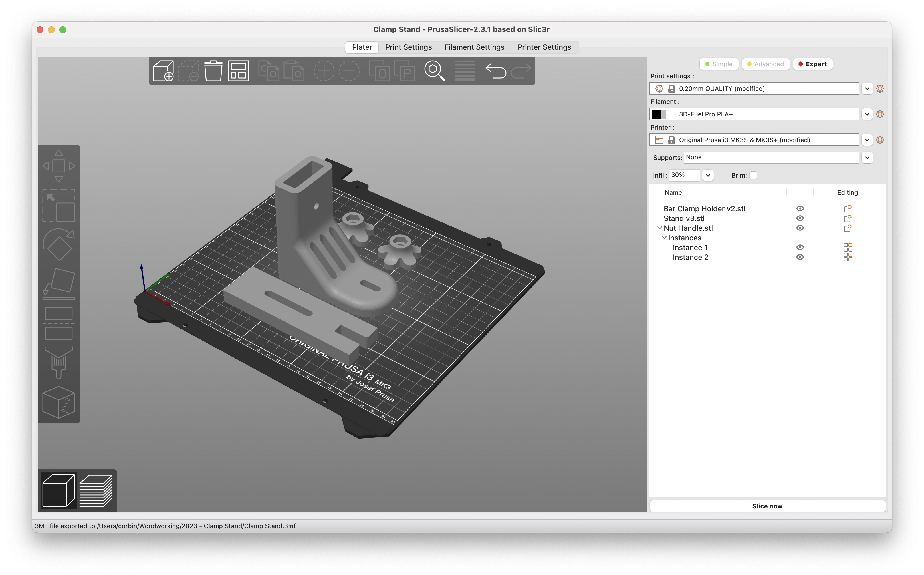Click the Instance 1 editing grid icon
This screenshot has width=924, height=575.
point(848,248)
